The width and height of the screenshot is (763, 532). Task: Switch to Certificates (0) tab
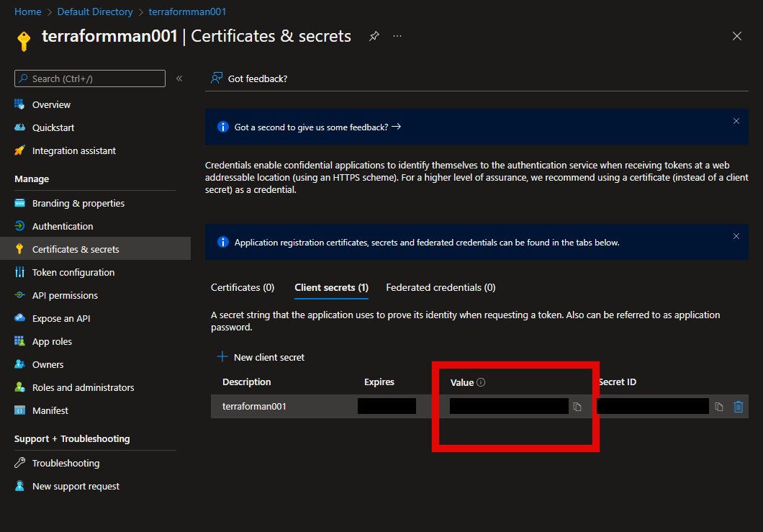243,288
